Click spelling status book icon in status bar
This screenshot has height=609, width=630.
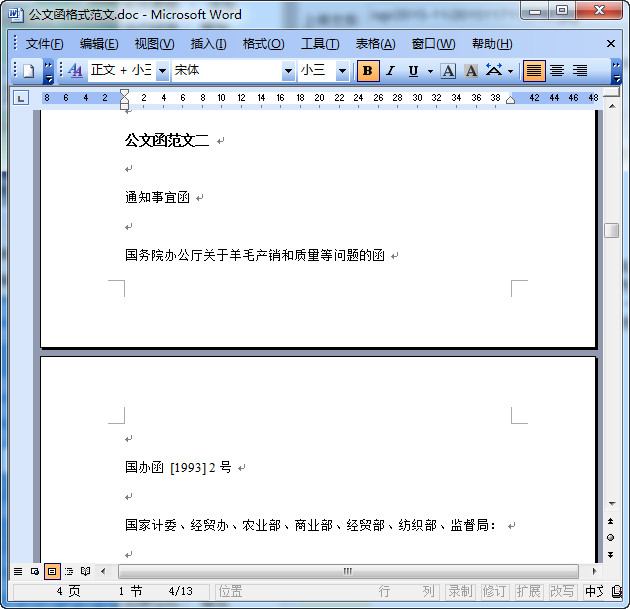[617, 591]
